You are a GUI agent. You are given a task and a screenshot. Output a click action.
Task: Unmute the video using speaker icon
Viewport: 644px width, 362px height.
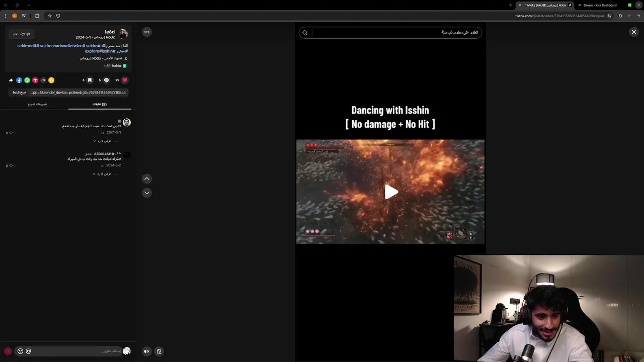click(x=146, y=351)
